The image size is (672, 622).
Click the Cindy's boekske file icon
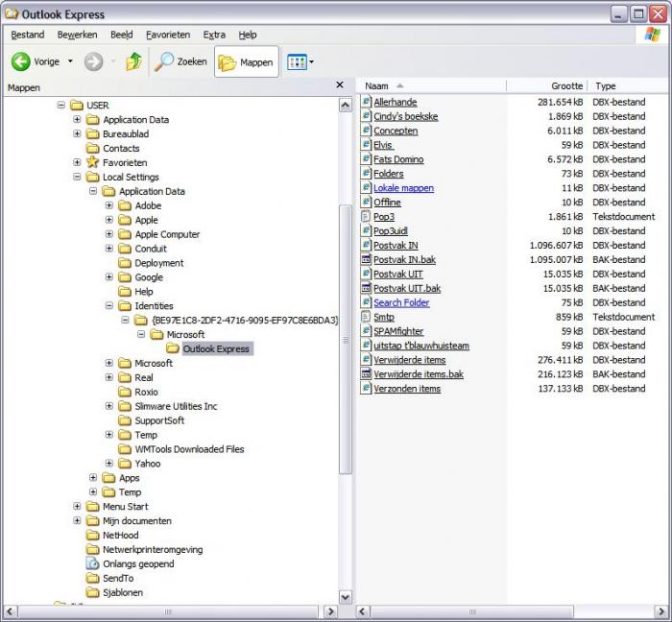(366, 115)
